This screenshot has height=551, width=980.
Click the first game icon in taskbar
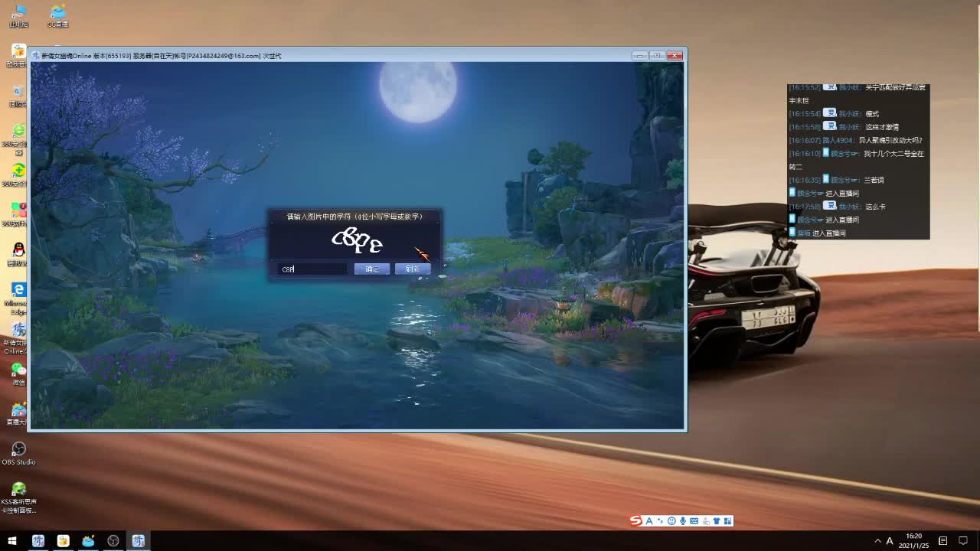point(38,540)
